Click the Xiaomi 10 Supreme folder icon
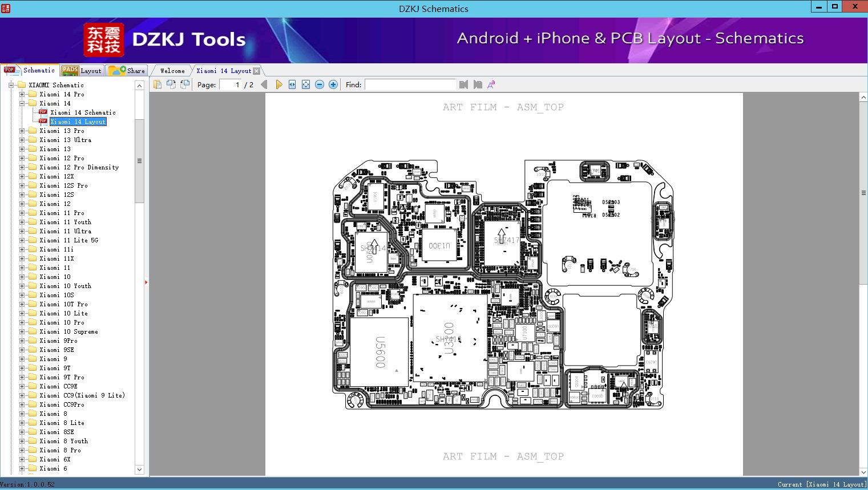Viewport: 868px width, 490px height. 33,331
